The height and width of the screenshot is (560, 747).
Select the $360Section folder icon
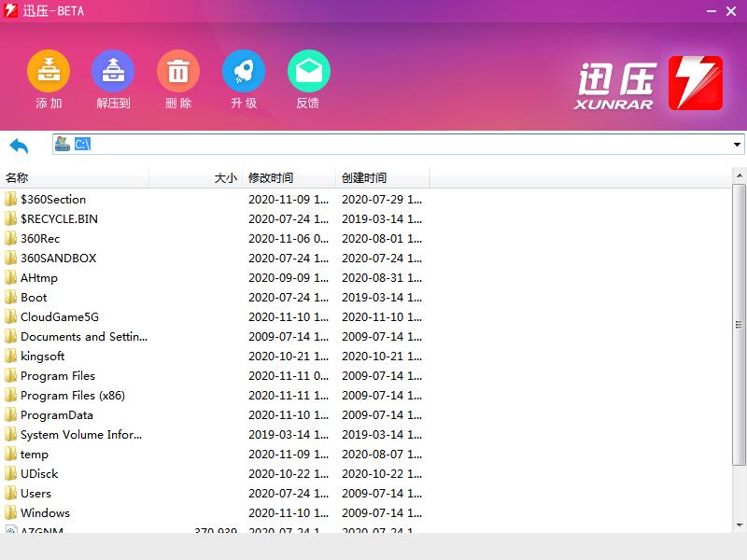(10, 199)
